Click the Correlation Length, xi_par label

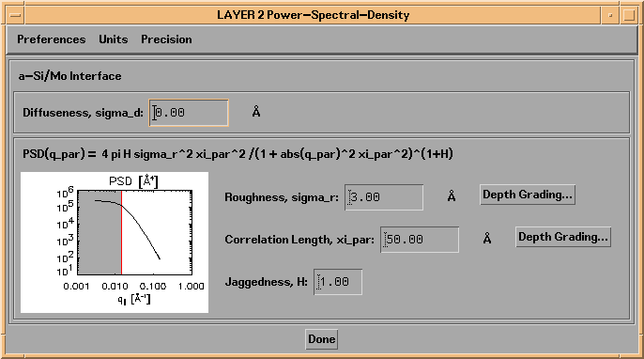(299, 240)
